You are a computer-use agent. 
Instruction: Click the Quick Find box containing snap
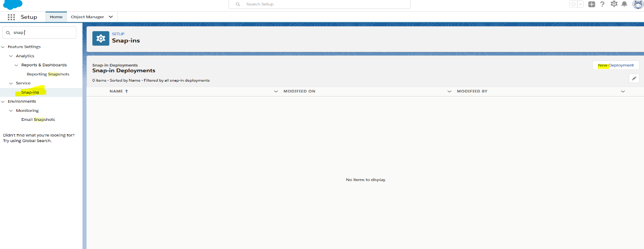[x=40, y=32]
